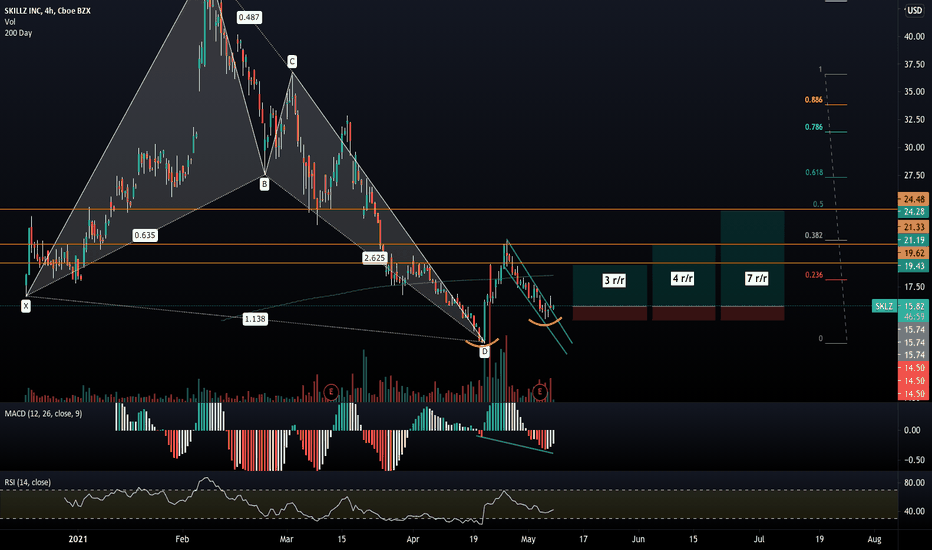This screenshot has width=932, height=550.
Task: Click the 0.487 ratio label
Action: pyautogui.click(x=249, y=17)
